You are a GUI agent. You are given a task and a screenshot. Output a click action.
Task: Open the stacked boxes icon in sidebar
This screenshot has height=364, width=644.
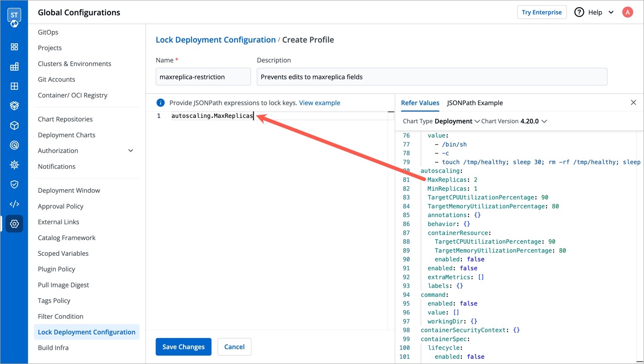[x=14, y=106]
